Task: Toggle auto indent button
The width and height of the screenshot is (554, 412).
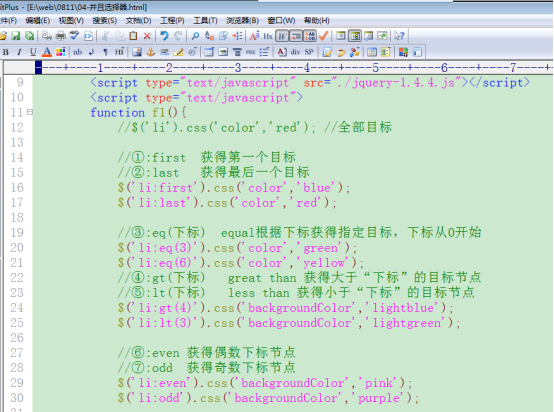Action: point(296,36)
